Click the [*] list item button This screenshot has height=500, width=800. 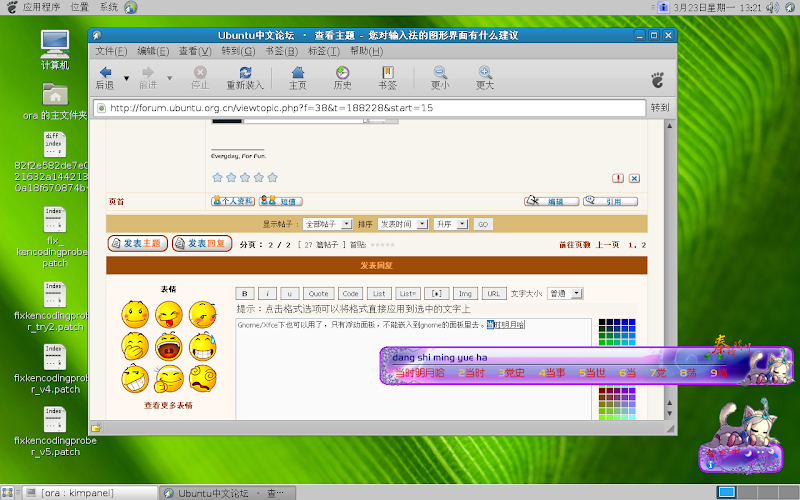click(437, 293)
